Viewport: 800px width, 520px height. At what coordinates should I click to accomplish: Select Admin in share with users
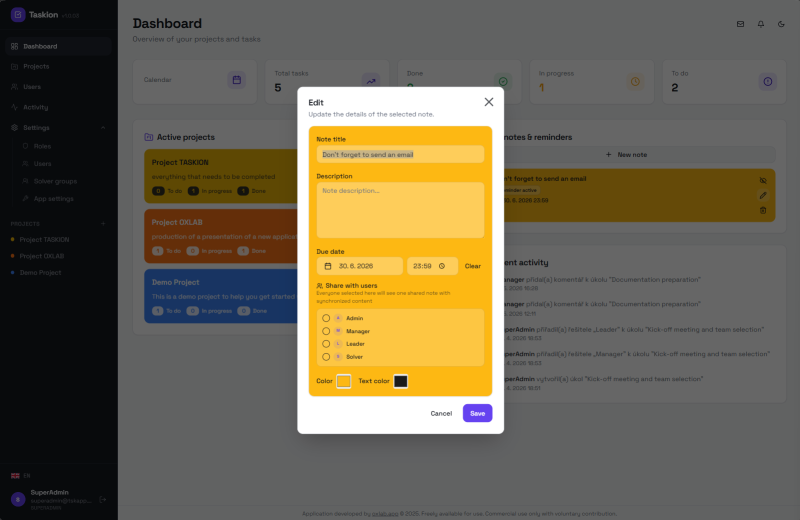coord(326,318)
